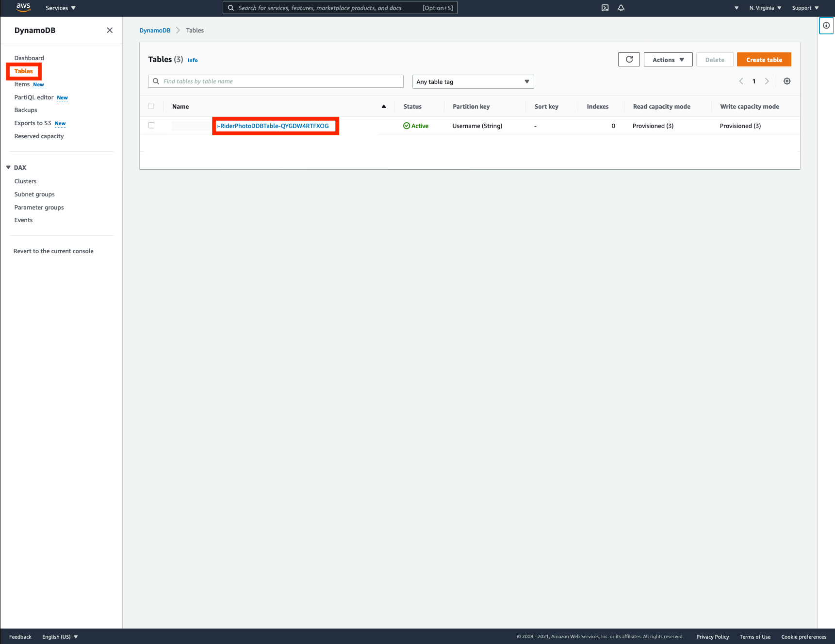835x644 pixels.
Task: Open the info panel icon at right edge
Action: (x=826, y=25)
